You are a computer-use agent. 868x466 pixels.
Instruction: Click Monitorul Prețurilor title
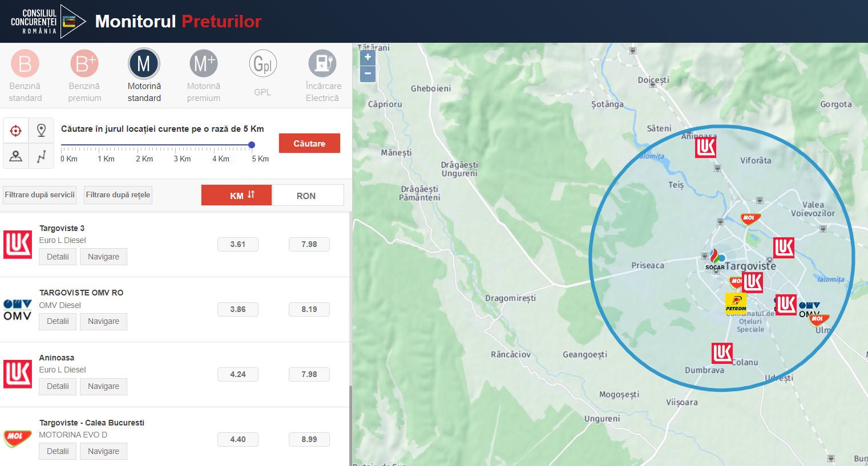click(x=178, y=21)
